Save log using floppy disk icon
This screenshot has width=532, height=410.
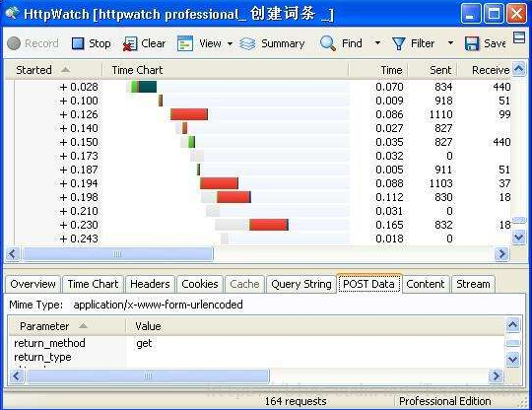coord(472,43)
